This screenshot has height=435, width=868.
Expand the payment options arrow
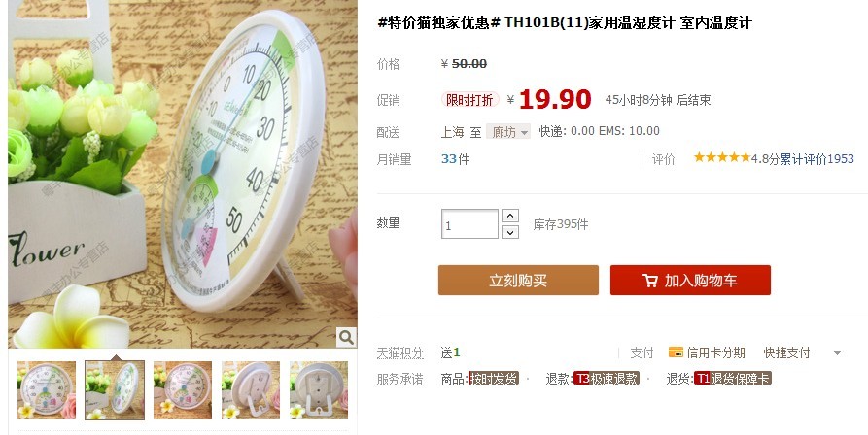point(837,353)
